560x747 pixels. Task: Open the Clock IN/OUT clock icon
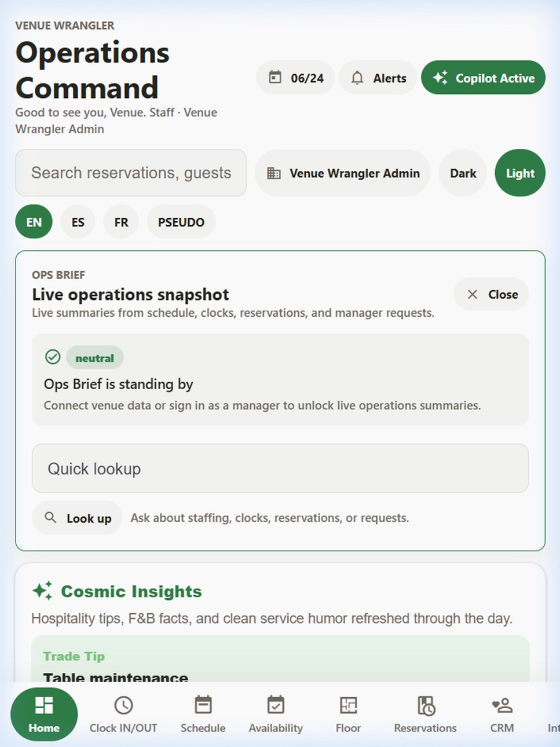click(x=123, y=705)
